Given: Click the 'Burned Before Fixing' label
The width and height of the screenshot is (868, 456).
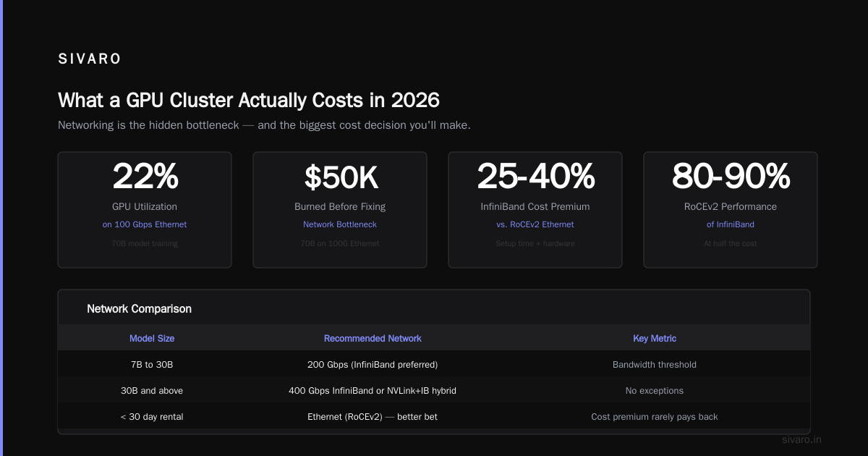Looking at the screenshot, I should click(x=340, y=206).
